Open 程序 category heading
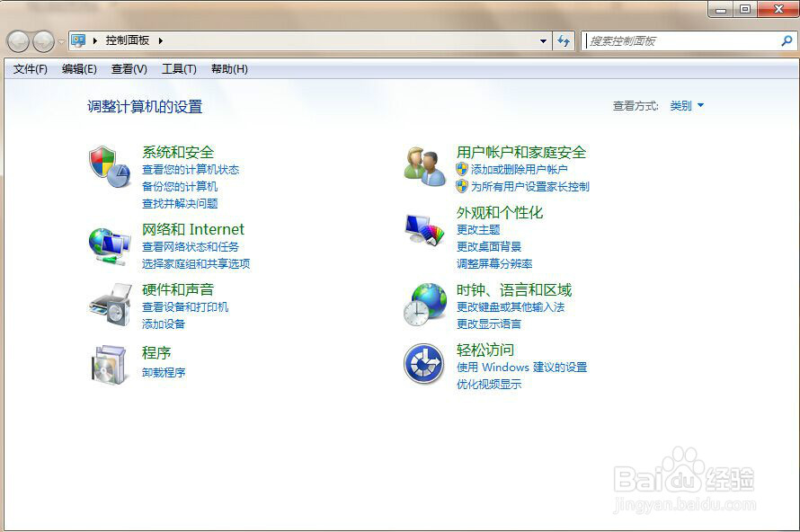The image size is (800, 532). pos(156,352)
